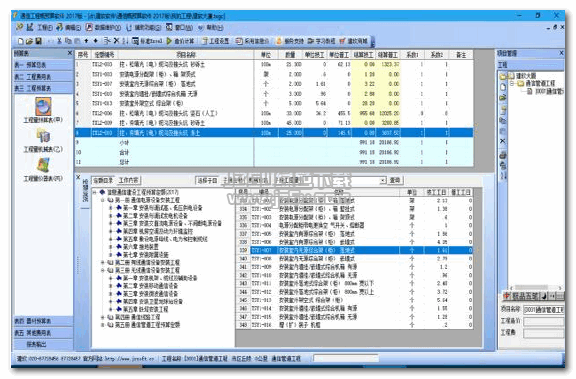Select row 336 TSY1-004 in quota list

355,225
